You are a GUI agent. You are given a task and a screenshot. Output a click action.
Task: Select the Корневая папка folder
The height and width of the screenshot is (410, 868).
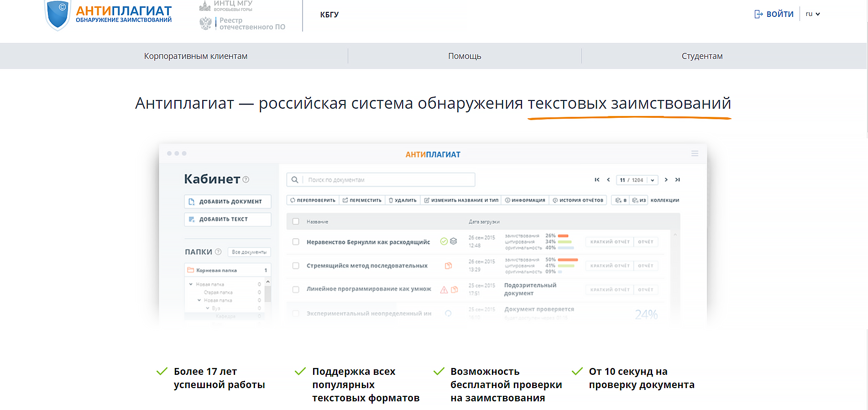pos(228,270)
